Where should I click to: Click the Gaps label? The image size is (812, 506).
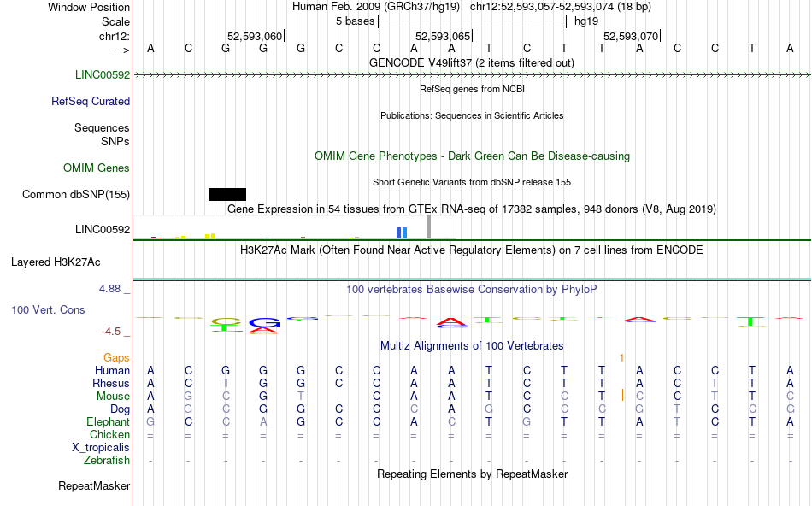click(x=116, y=357)
